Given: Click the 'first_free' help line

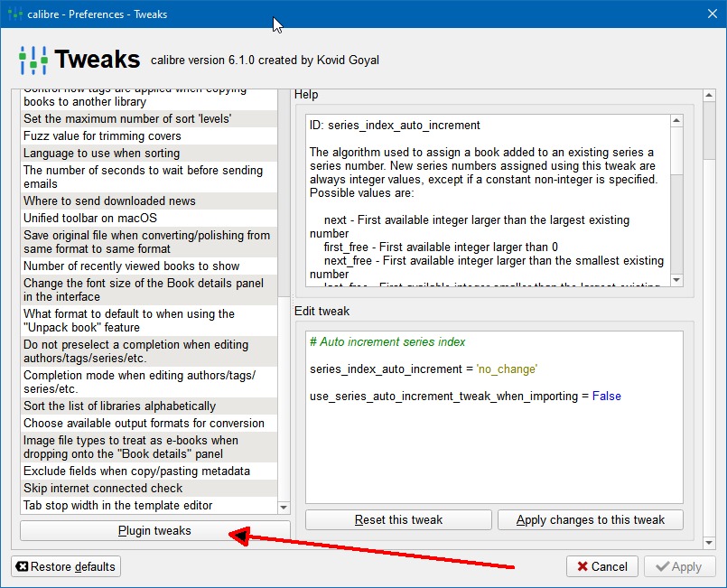Looking at the screenshot, I should pos(441,247).
